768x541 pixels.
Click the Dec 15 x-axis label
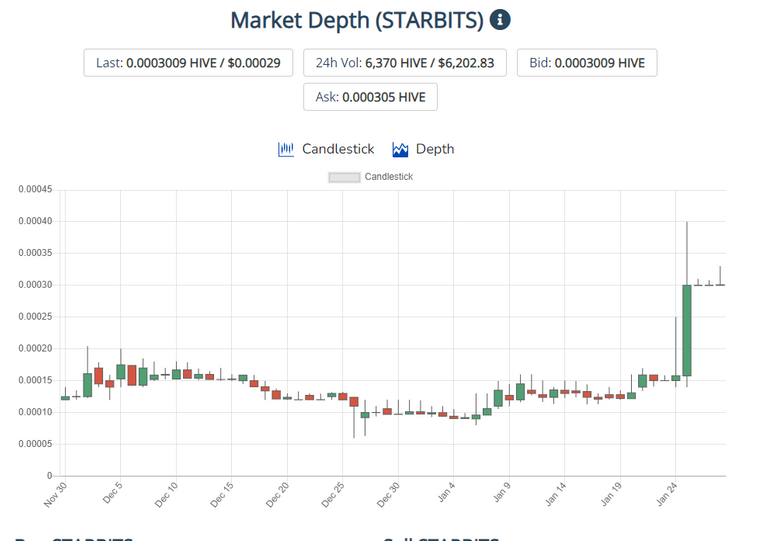coord(222,494)
